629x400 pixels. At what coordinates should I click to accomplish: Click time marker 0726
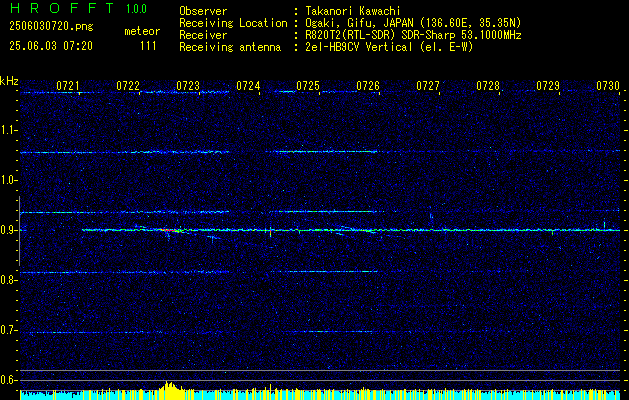click(x=368, y=85)
